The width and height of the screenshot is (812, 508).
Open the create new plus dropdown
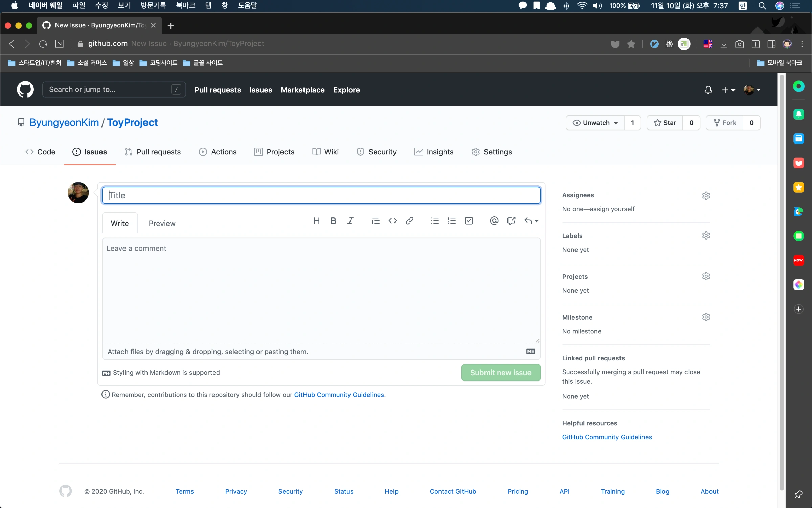728,90
